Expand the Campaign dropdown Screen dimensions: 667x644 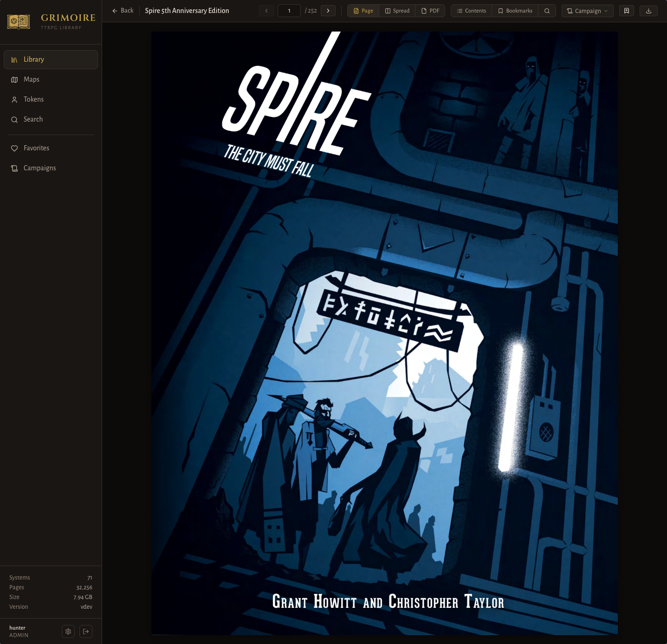(588, 11)
